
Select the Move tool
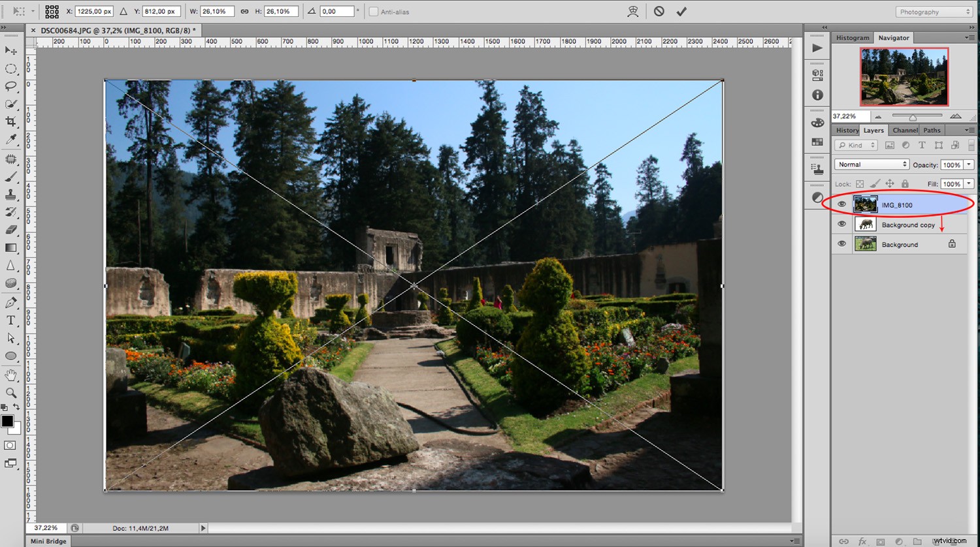(x=11, y=50)
